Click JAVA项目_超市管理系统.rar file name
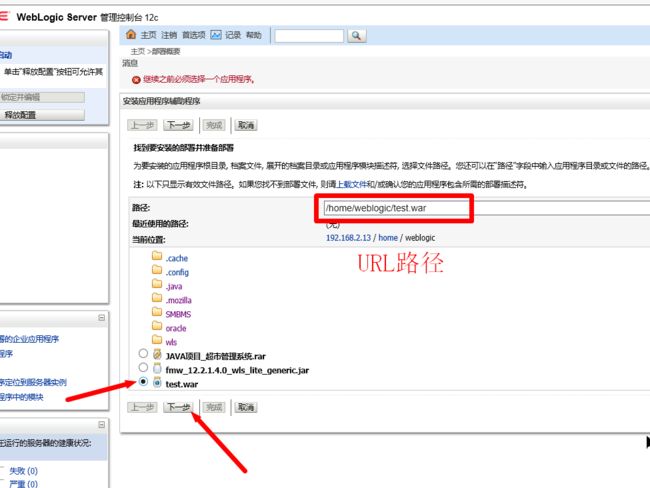Screen dimensions: 650x488 (216, 356)
